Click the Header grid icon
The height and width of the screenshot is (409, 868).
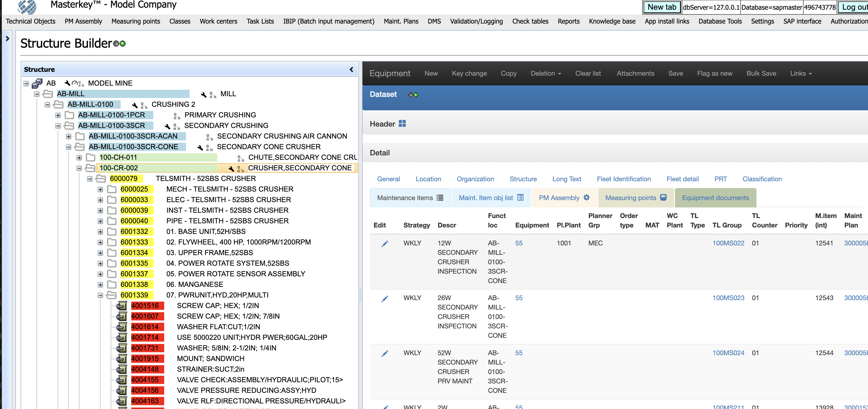pyautogui.click(x=402, y=124)
